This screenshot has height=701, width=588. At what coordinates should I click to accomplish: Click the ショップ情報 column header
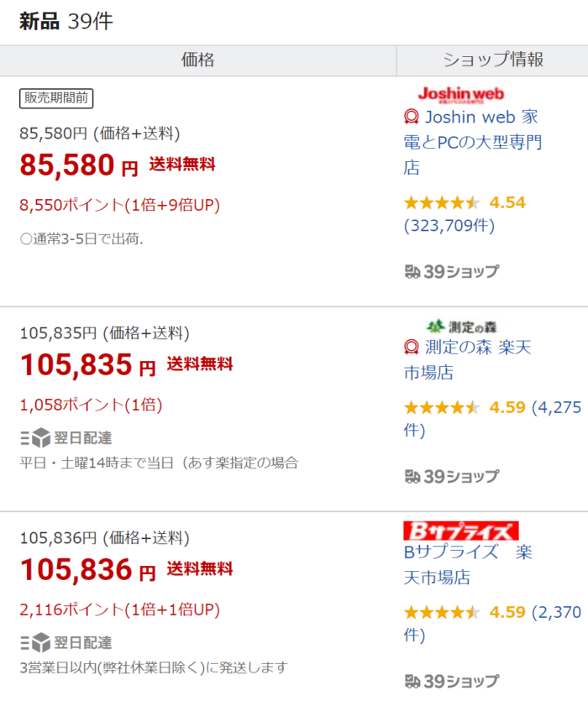pyautogui.click(x=492, y=60)
